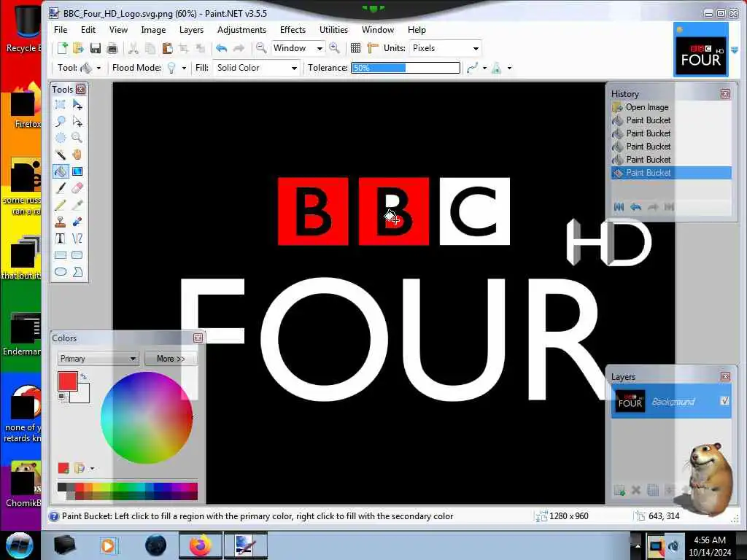
Task: Toggle the pixel grid icon
Action: click(355, 48)
